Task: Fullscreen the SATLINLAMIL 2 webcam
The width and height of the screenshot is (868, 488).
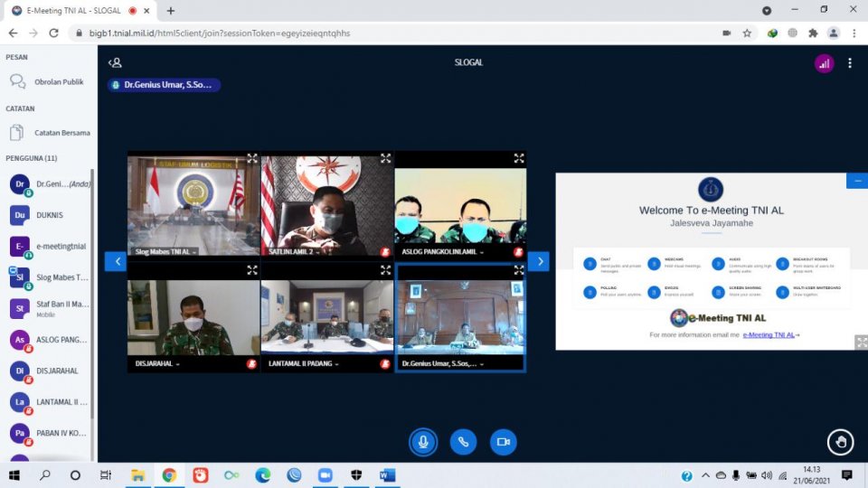Action: [x=386, y=158]
